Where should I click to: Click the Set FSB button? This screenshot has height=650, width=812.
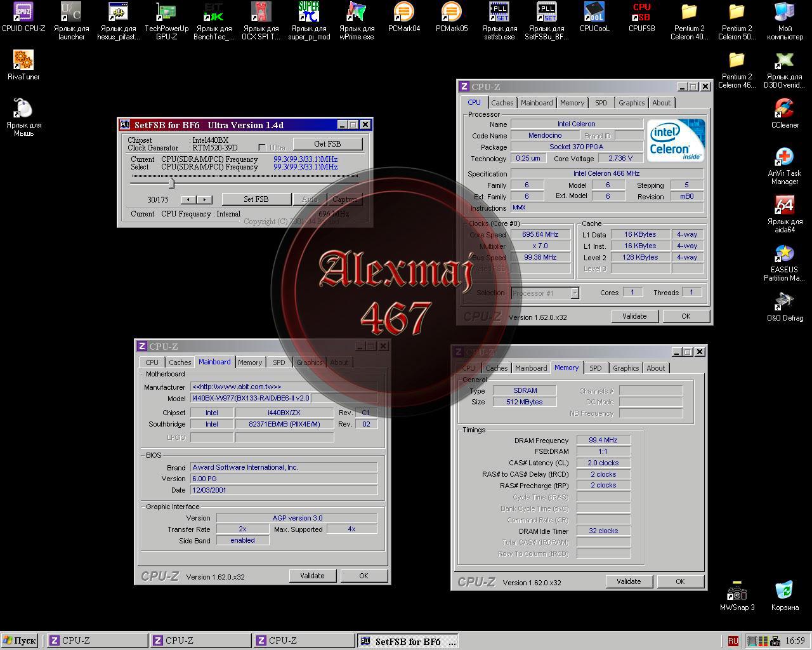click(256, 199)
